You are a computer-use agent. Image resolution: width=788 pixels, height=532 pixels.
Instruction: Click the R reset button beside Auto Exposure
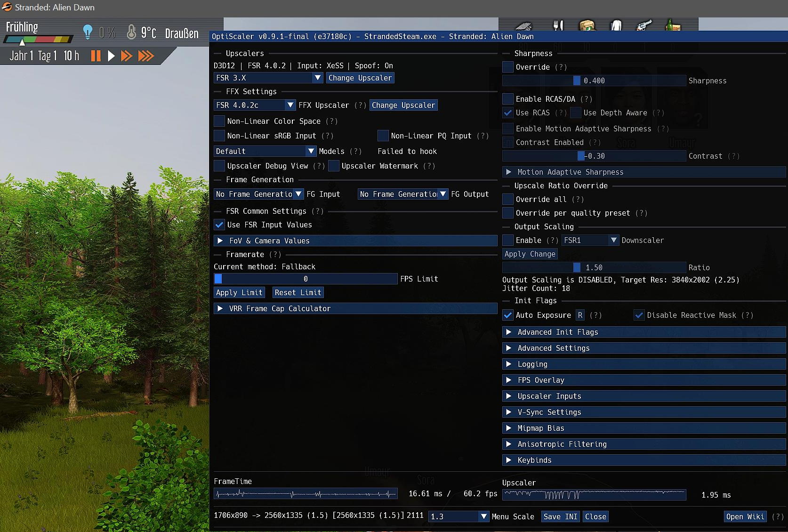pyautogui.click(x=580, y=315)
